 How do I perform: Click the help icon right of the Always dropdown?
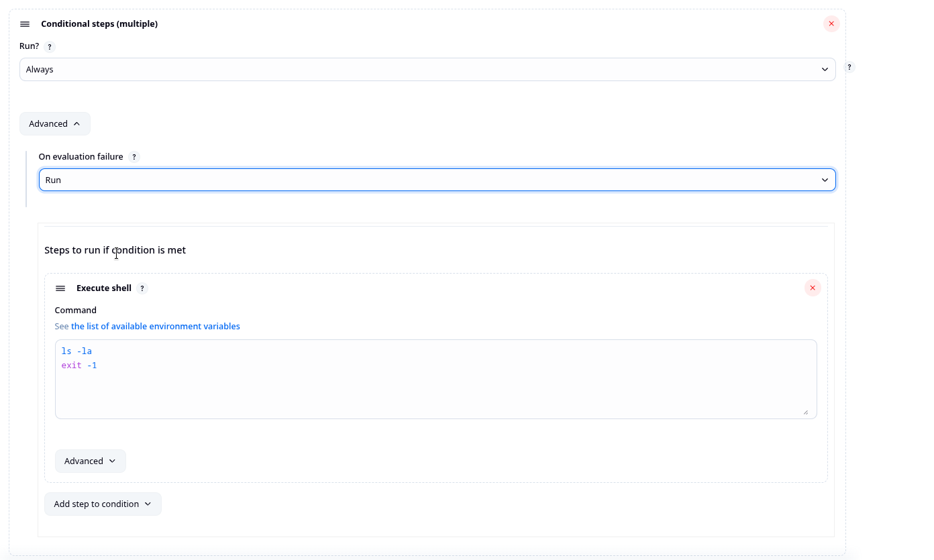[x=849, y=67]
